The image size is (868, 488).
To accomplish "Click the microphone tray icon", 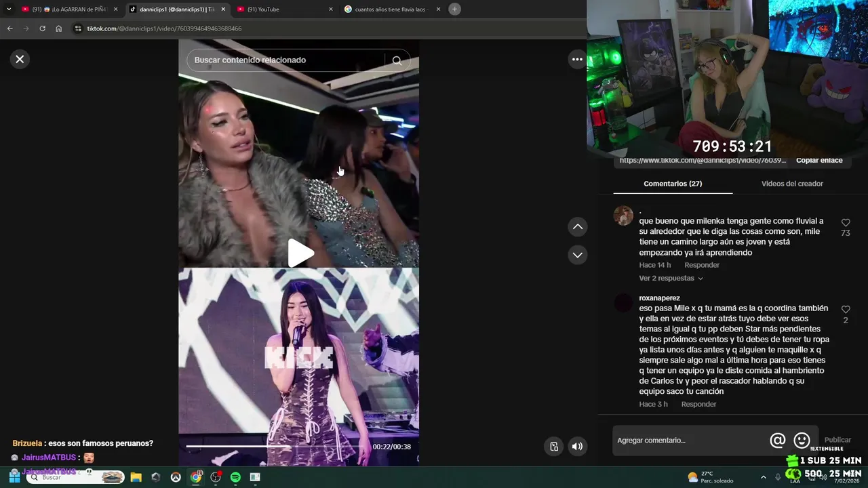I will coord(778,477).
